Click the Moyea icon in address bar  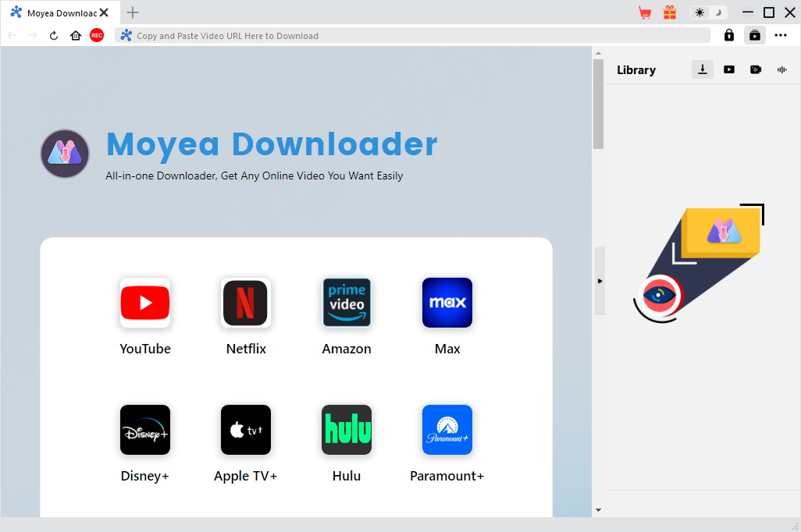tap(126, 35)
